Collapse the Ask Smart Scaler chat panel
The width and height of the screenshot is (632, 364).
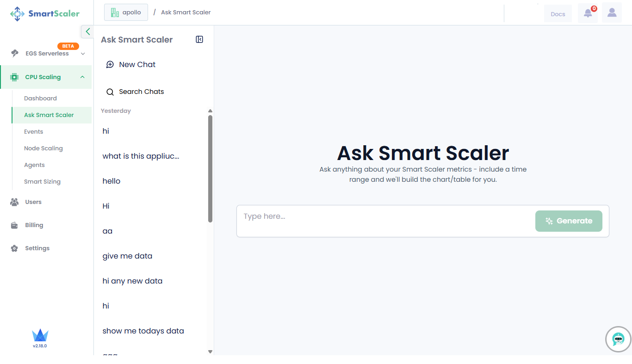pos(199,40)
